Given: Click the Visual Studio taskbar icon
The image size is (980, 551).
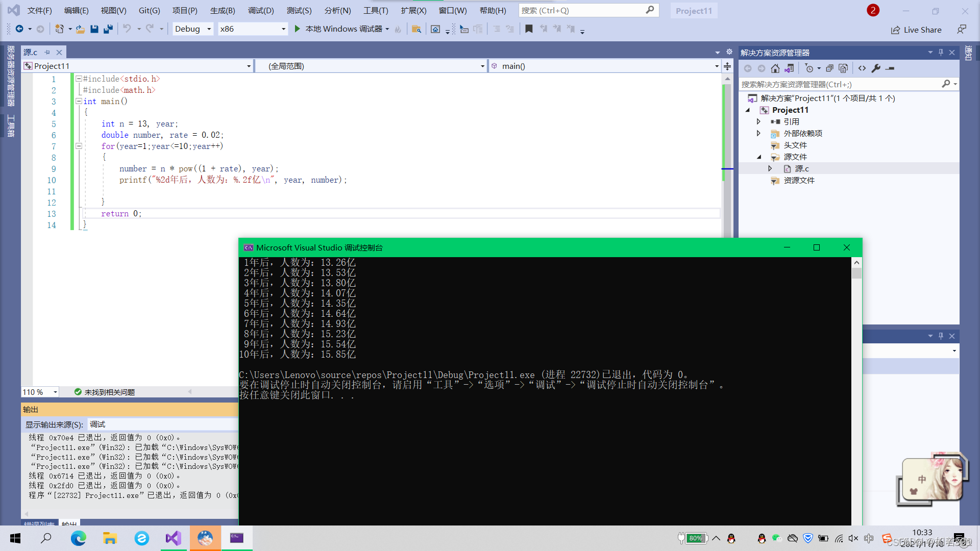Looking at the screenshot, I should click(173, 538).
